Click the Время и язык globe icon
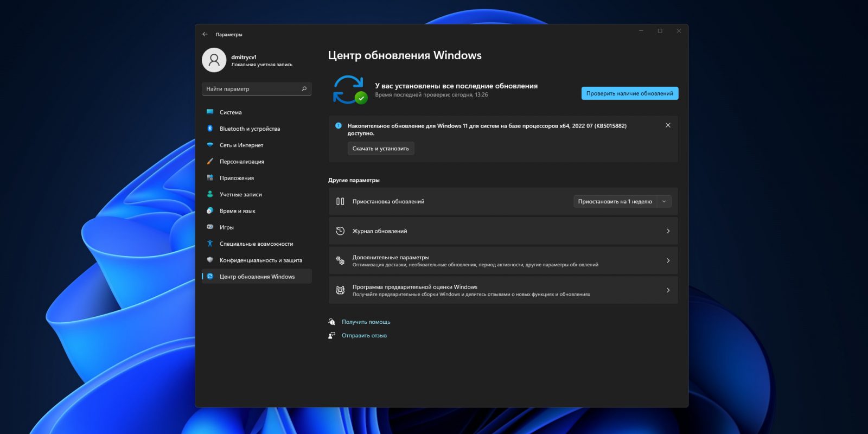This screenshot has width=868, height=434. (210, 210)
